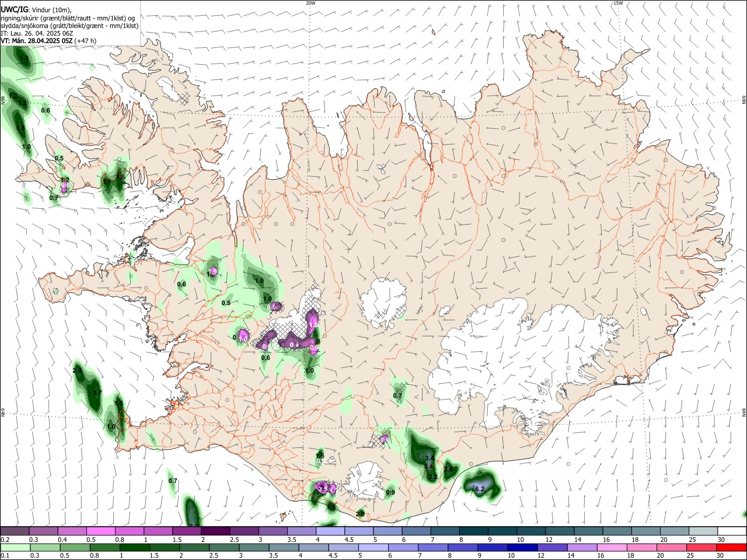This screenshot has height=560, width=747.
Task: Select the deep blue lower-row swatch between 10 and 12
Action: pyautogui.click(x=521, y=547)
